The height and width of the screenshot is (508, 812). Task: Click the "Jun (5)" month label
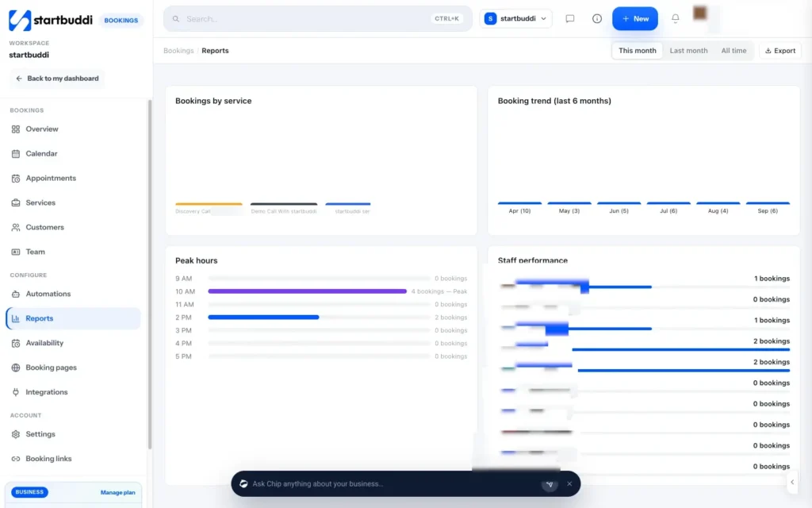(x=619, y=211)
